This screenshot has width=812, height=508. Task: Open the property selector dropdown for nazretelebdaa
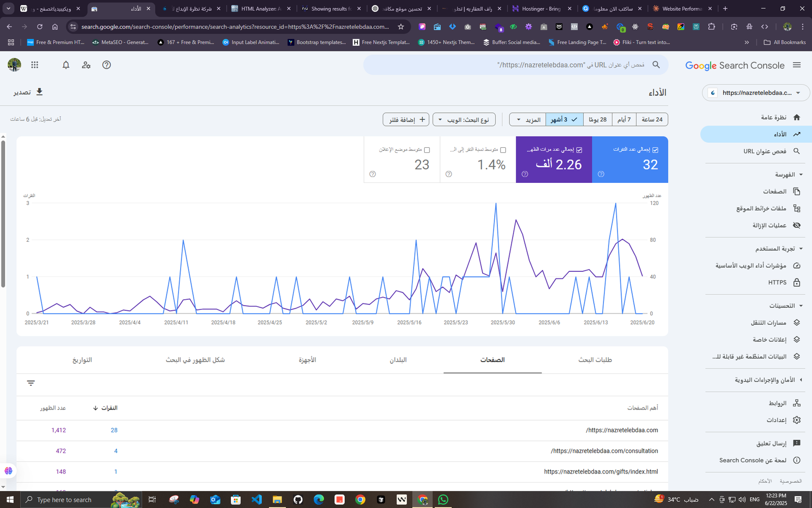click(x=756, y=93)
